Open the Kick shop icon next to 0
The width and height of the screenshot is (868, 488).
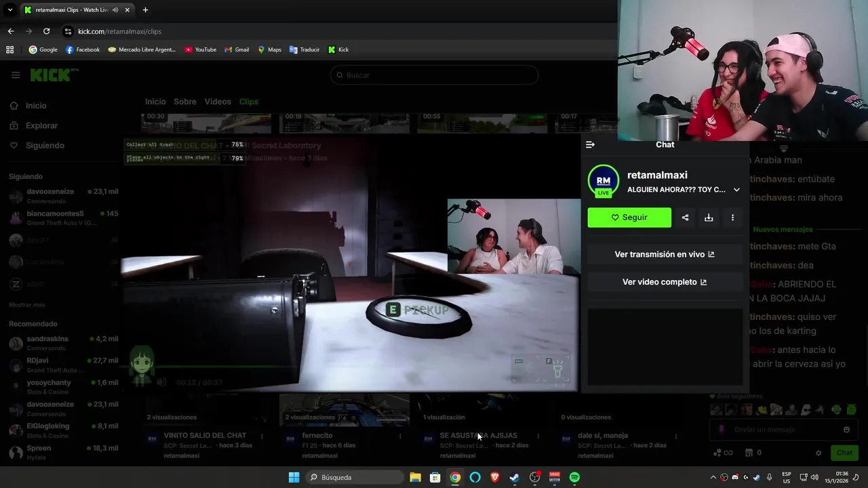749,453
